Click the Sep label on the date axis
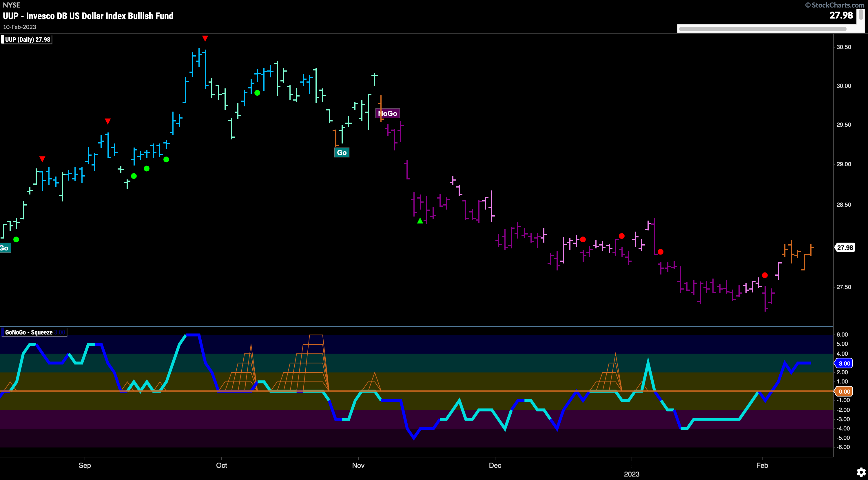 [x=85, y=466]
